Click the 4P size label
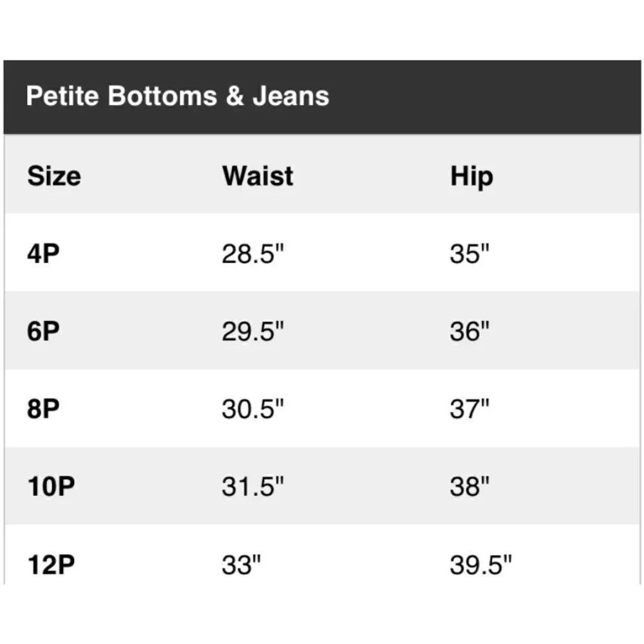The height and width of the screenshot is (644, 644). [x=43, y=254]
